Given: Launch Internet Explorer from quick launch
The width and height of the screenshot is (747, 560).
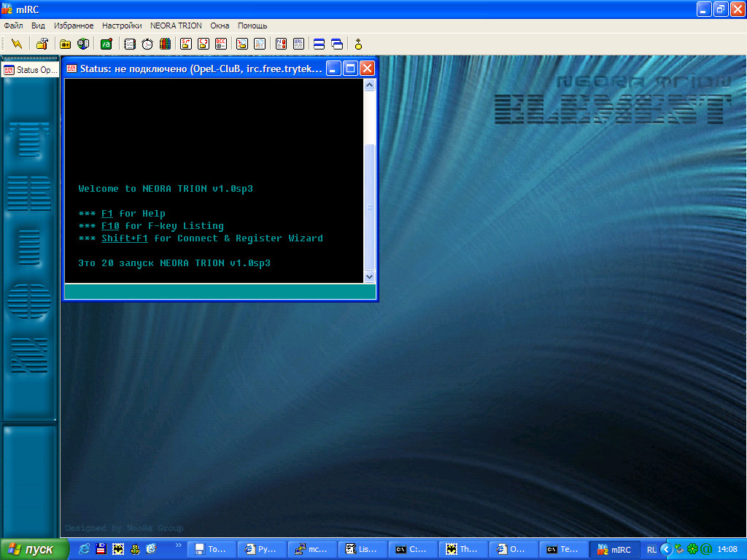Looking at the screenshot, I should click(85, 549).
